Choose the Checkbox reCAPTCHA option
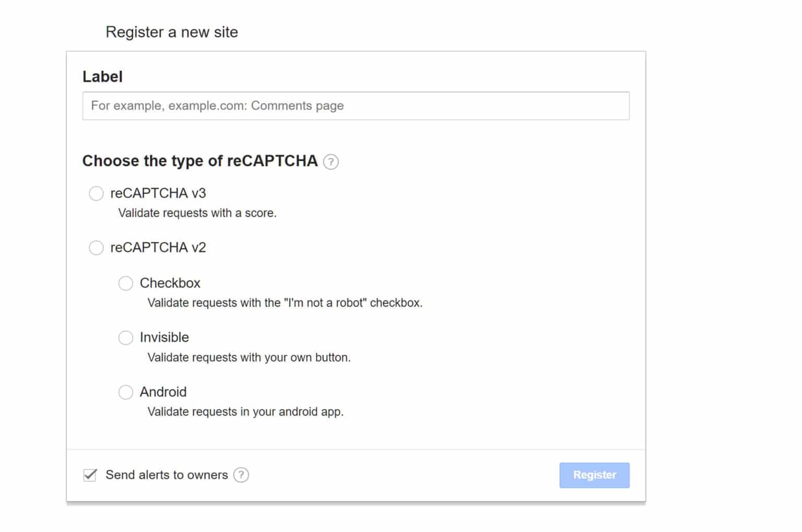This screenshot has height=532, width=802. click(126, 283)
